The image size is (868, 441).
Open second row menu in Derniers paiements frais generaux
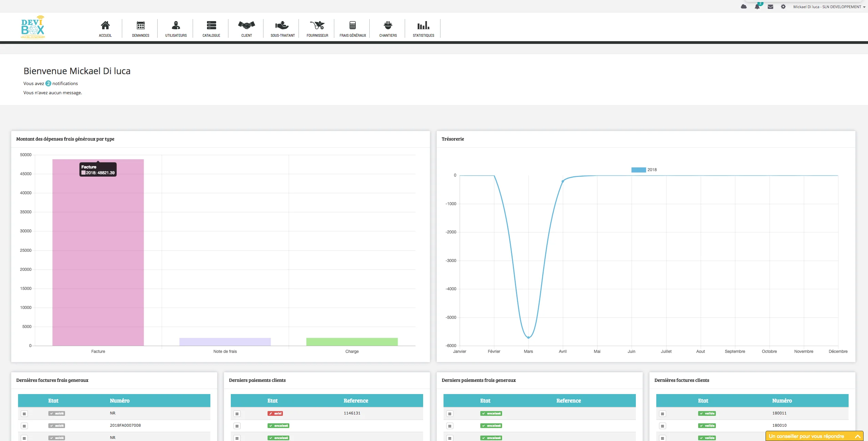450,426
